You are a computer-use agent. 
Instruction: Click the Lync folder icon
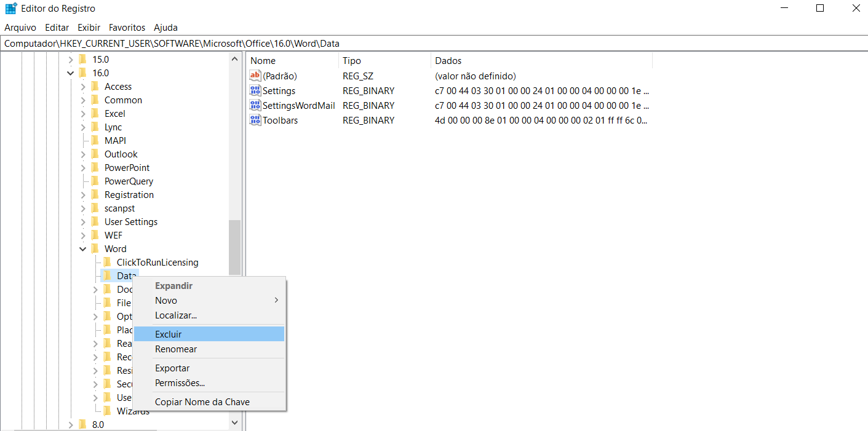pyautogui.click(x=95, y=127)
